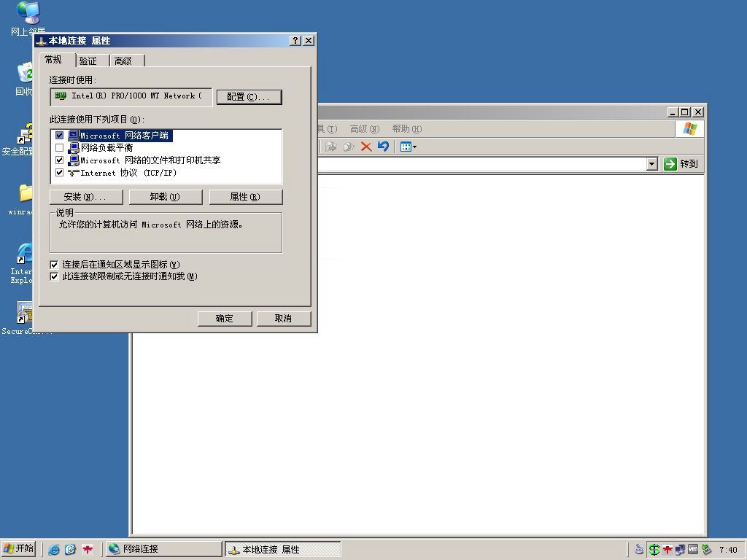Viewport: 747px width, 560px height.
Task: Click the 配置(C)... button
Action: tap(249, 97)
